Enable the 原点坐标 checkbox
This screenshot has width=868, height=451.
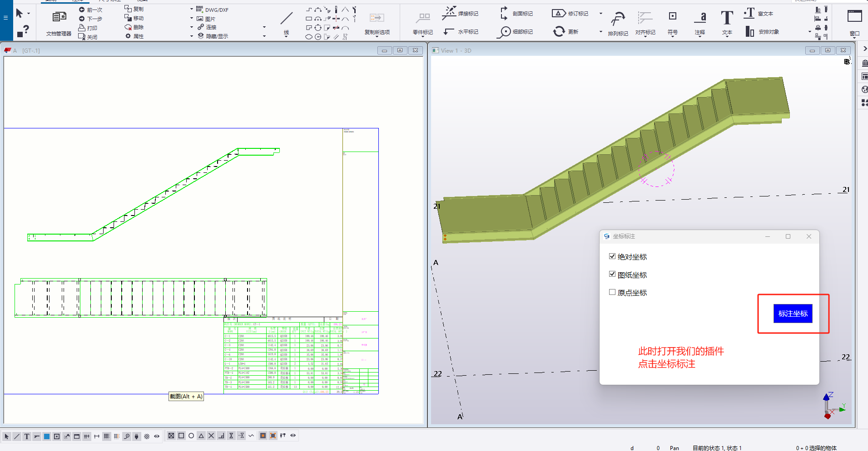pyautogui.click(x=612, y=292)
